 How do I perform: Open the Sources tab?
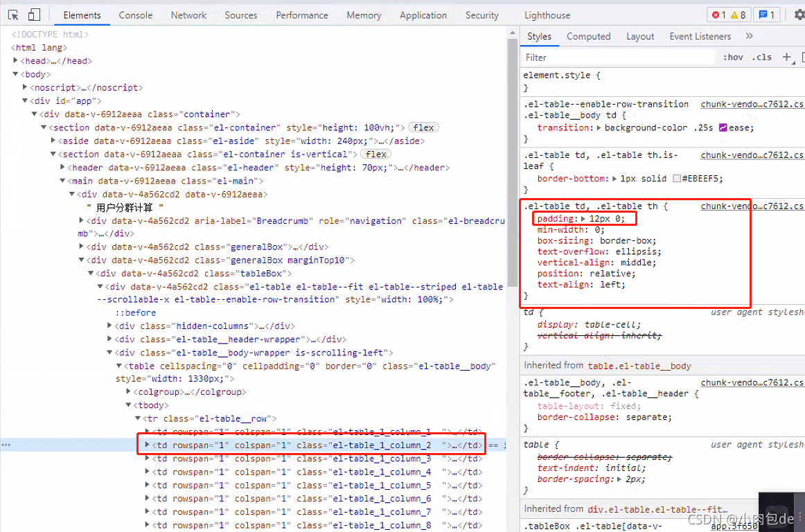[x=241, y=15]
